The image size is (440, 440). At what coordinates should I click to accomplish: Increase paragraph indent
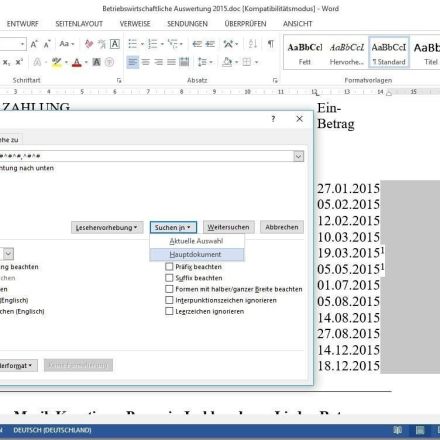(210, 44)
